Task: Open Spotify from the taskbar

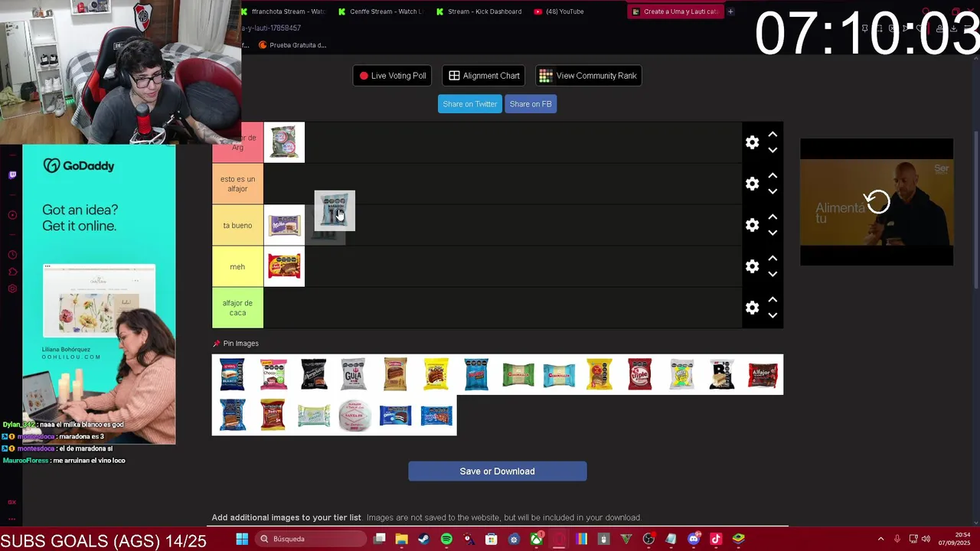Action: pyautogui.click(x=446, y=539)
